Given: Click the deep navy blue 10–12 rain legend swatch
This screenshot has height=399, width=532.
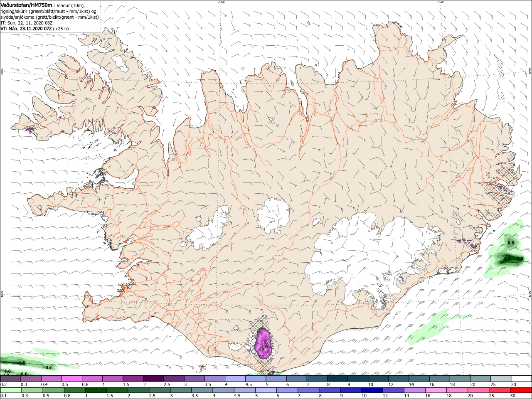Looking at the screenshot, I should [x=372, y=390].
